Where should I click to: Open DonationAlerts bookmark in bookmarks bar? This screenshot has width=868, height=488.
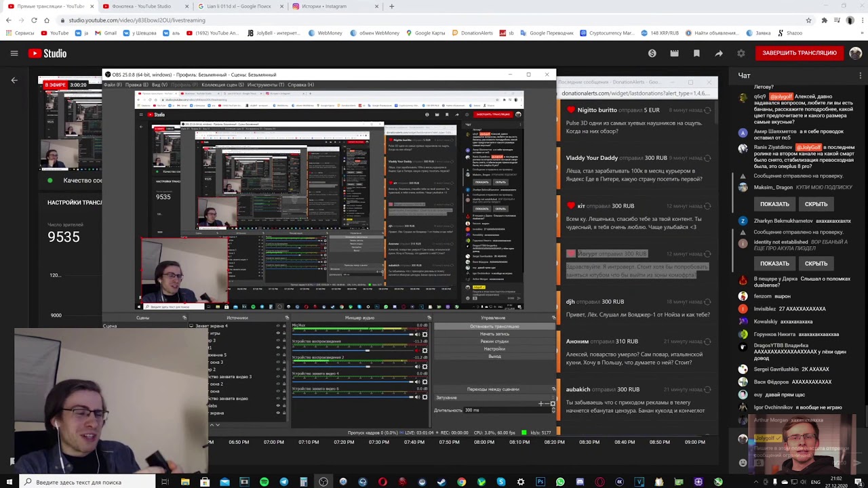[x=473, y=33]
